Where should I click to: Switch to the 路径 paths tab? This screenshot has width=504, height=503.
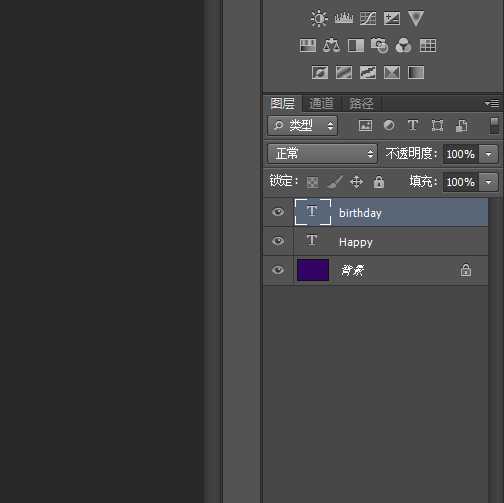pyautogui.click(x=362, y=104)
